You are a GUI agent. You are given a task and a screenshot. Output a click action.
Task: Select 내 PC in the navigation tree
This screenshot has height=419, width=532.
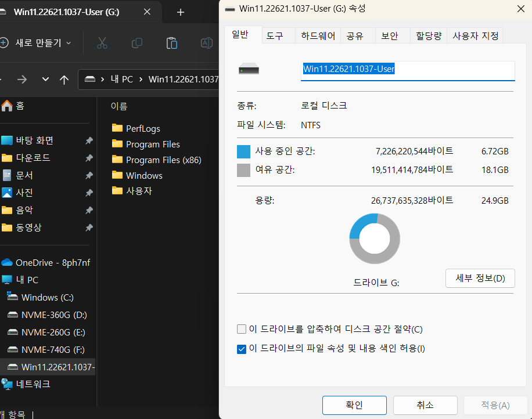tap(20, 280)
